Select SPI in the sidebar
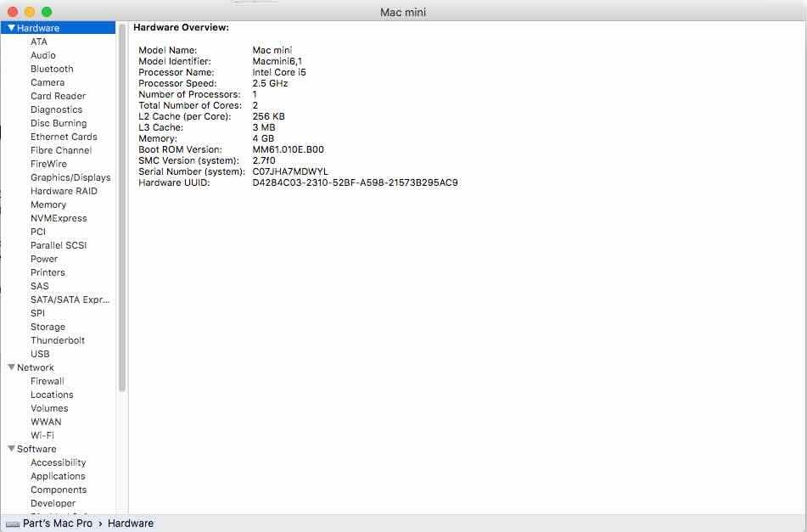The height and width of the screenshot is (532, 807). pos(37,313)
